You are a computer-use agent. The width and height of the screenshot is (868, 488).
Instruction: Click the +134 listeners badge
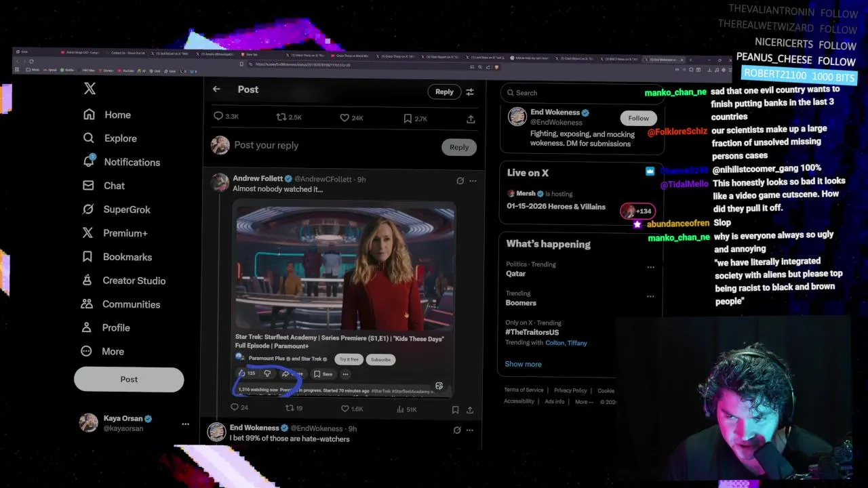point(638,211)
